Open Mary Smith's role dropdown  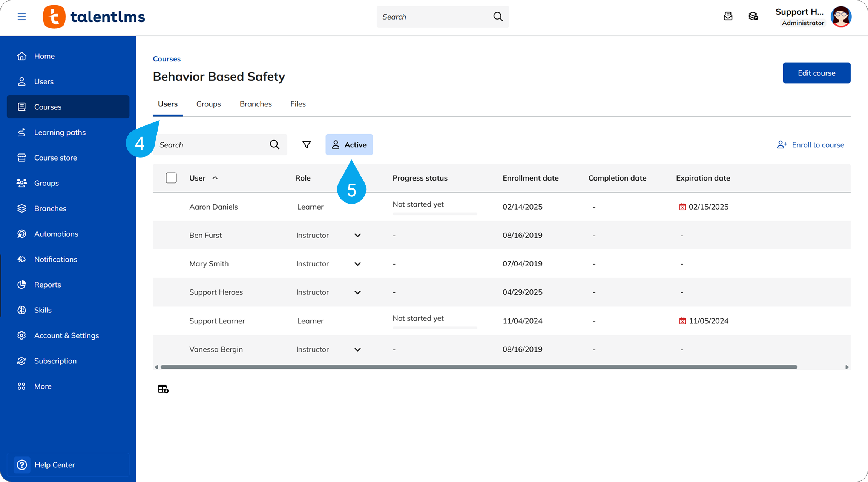point(357,264)
